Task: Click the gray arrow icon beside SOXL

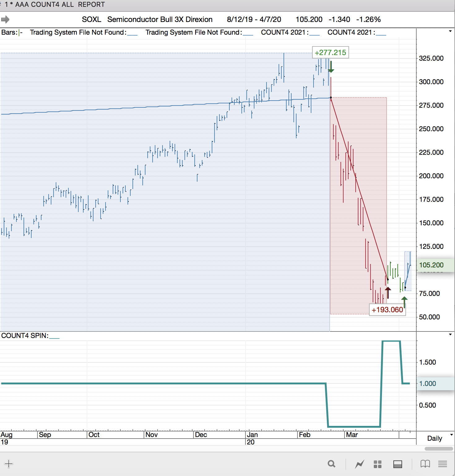Action: click(5, 19)
